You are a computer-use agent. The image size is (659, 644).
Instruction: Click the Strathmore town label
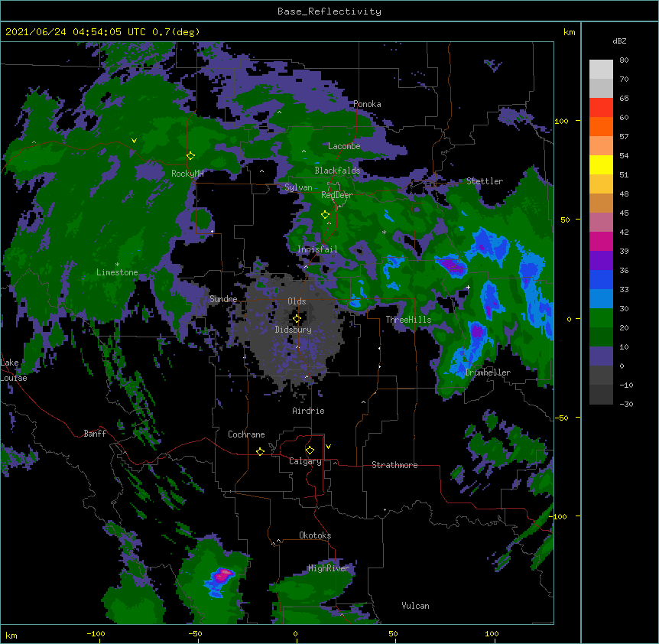(394, 465)
